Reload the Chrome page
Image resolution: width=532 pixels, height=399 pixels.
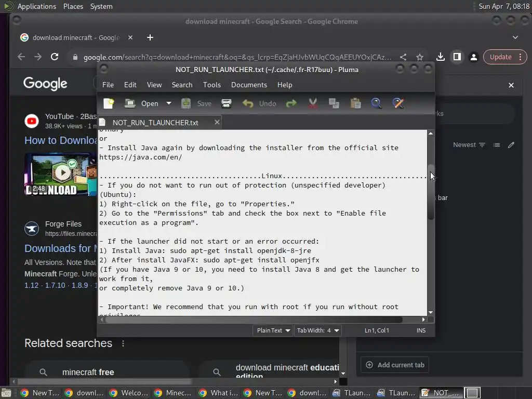pyautogui.click(x=54, y=57)
